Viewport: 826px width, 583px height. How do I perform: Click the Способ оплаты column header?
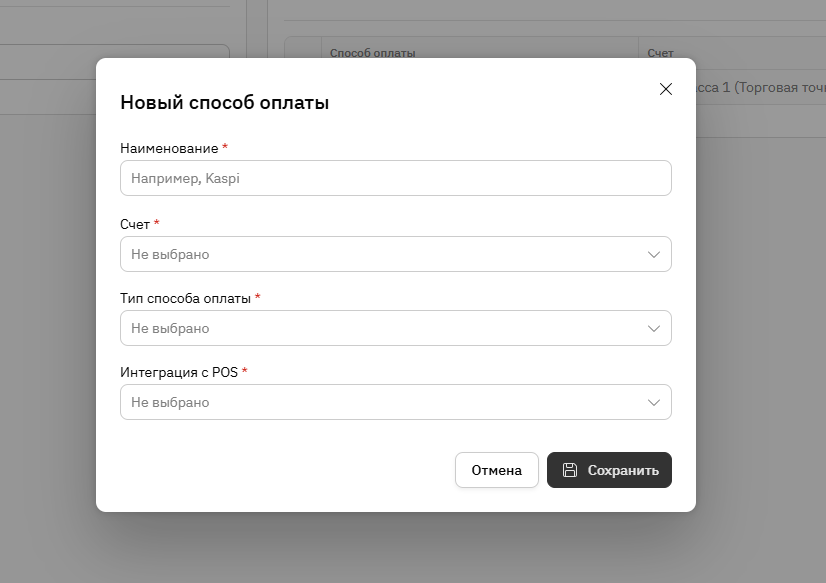click(x=372, y=52)
